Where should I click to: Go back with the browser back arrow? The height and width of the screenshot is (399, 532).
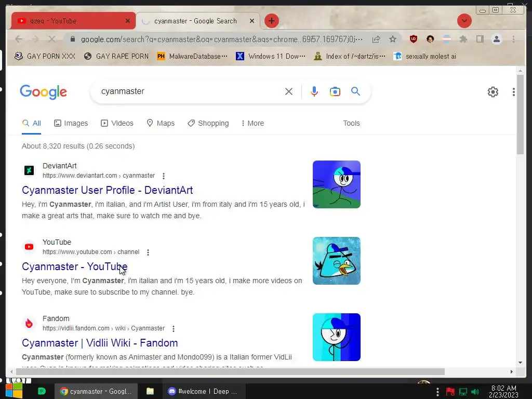19,39
